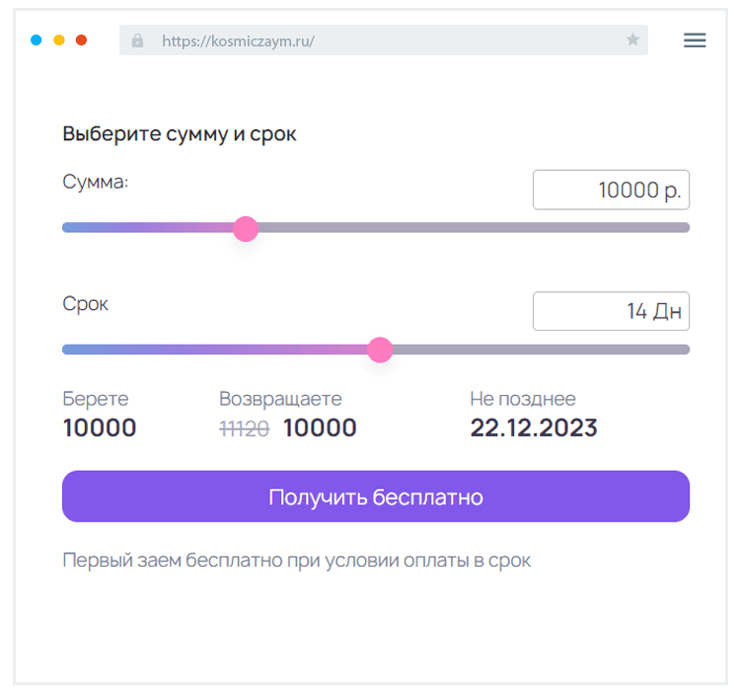This screenshot has height=700, width=741.
Task: Click the pink handle on Срок slider
Action: pyautogui.click(x=380, y=350)
